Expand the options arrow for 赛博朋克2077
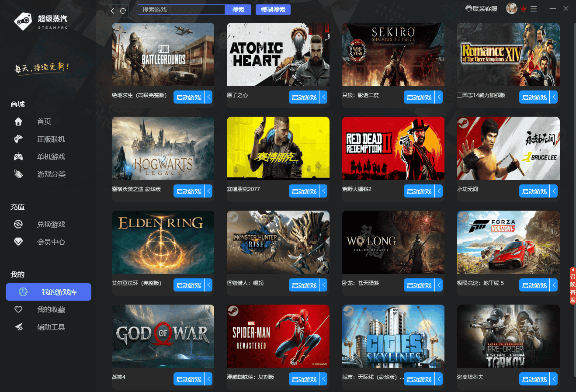Viewport: 576px width, 392px height. (324, 191)
